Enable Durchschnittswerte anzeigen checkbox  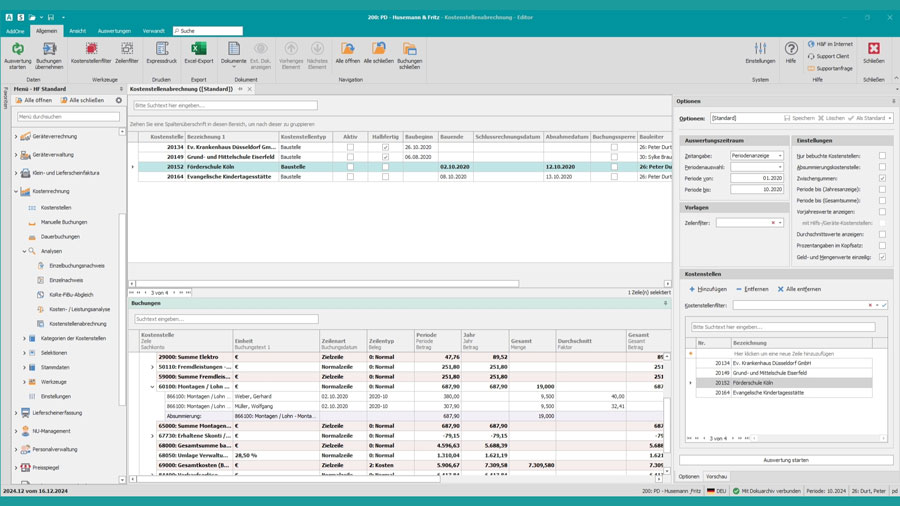[x=882, y=234]
